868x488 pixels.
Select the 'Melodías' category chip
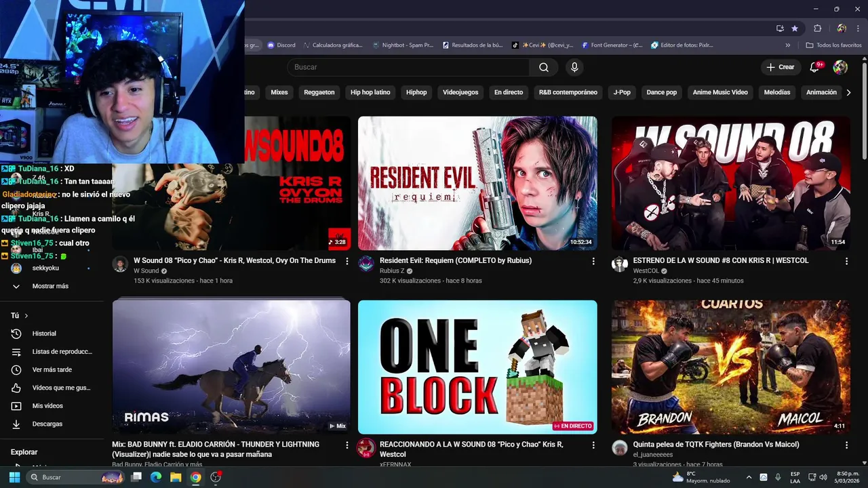(x=777, y=92)
